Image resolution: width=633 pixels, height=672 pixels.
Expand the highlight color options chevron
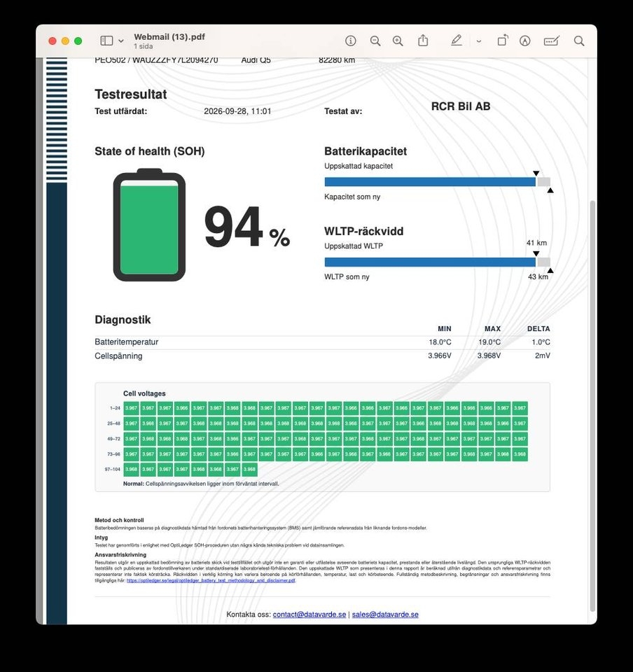point(479,41)
